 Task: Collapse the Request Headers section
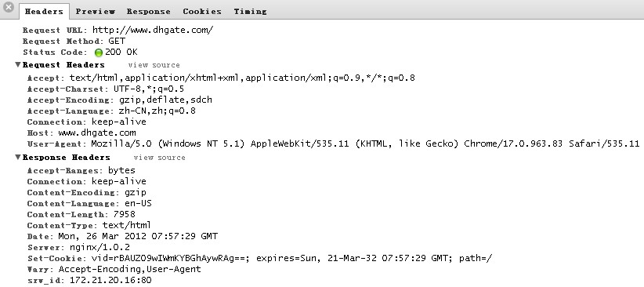(18, 64)
